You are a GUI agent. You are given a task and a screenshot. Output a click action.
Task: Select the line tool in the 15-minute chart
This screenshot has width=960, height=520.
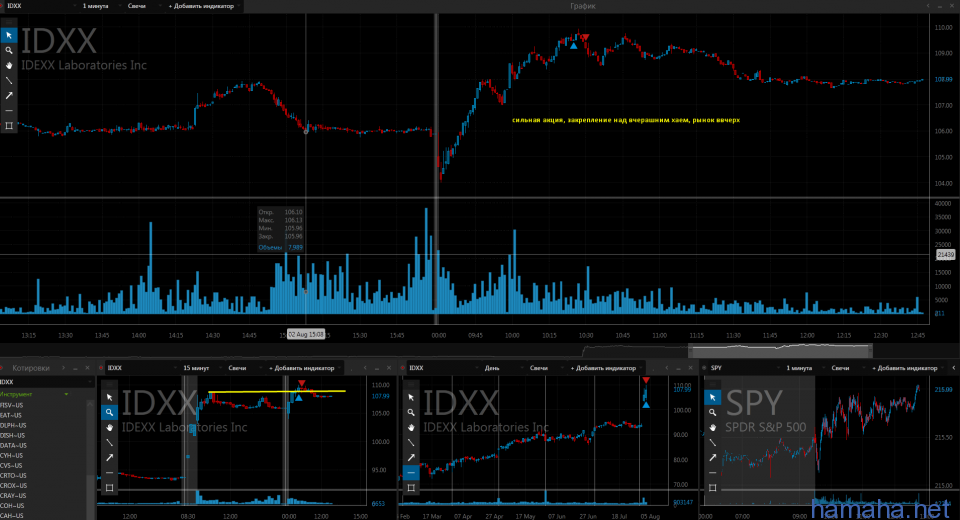click(x=110, y=442)
